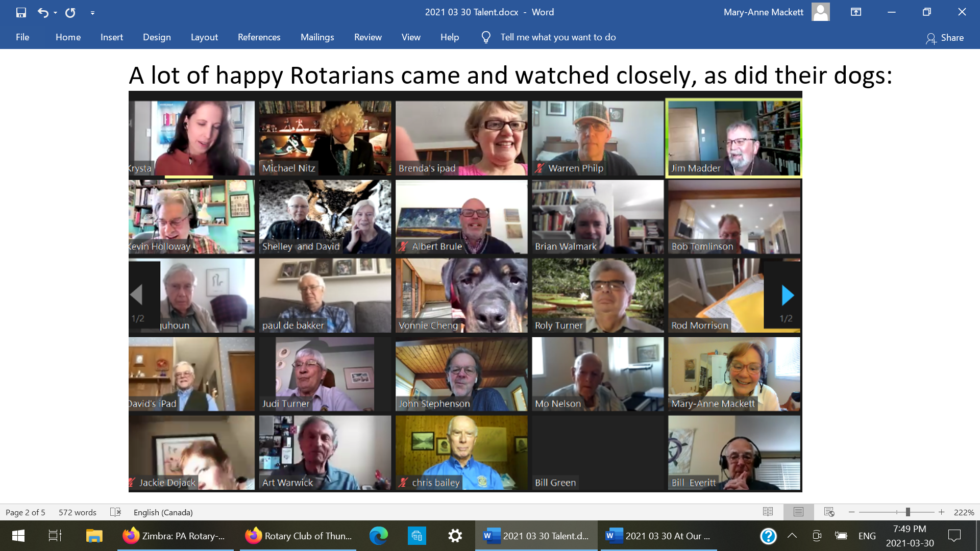Show hidden icons in the system tray
980x551 pixels.
[x=792, y=536]
